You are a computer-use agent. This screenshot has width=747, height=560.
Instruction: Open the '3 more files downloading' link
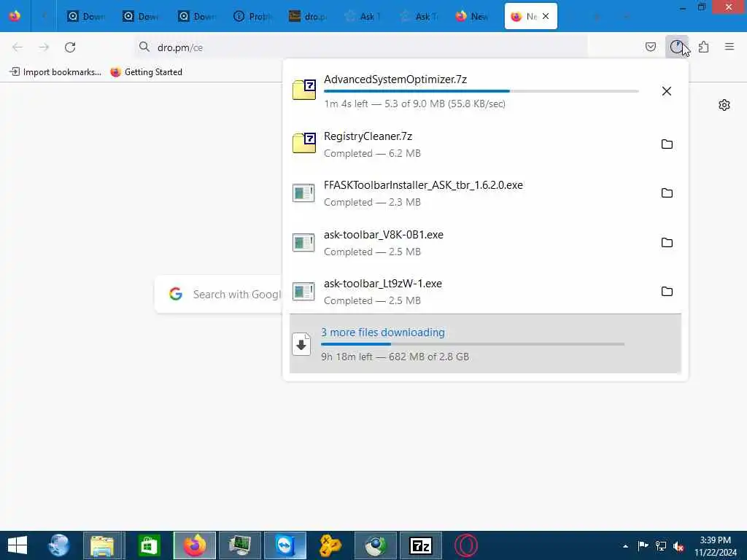(382, 332)
